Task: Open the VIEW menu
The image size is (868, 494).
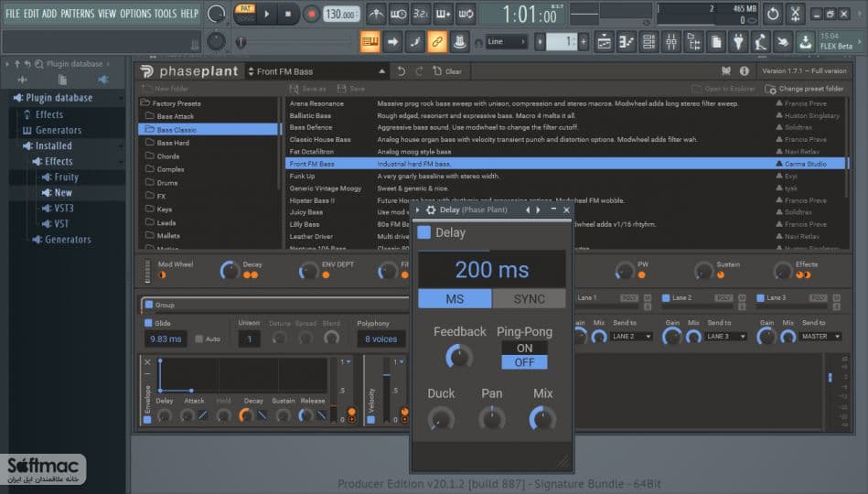Action: pos(107,14)
